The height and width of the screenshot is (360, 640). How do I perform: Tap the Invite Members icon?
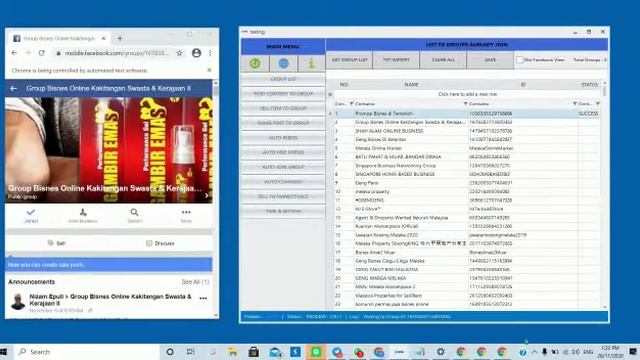83,212
